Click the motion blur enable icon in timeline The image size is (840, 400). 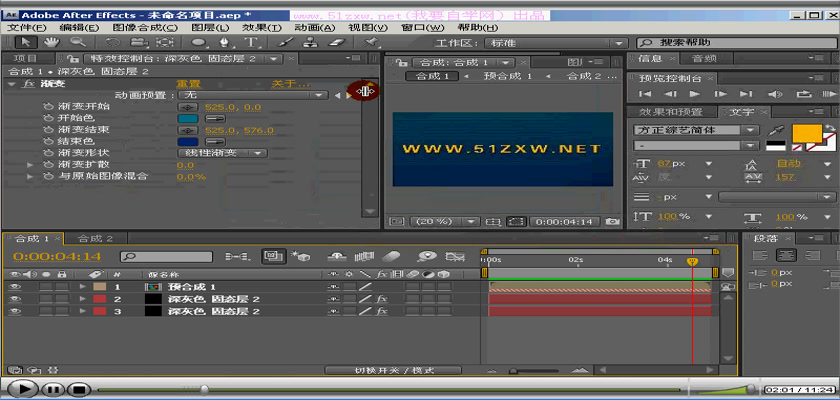pyautogui.click(x=394, y=256)
